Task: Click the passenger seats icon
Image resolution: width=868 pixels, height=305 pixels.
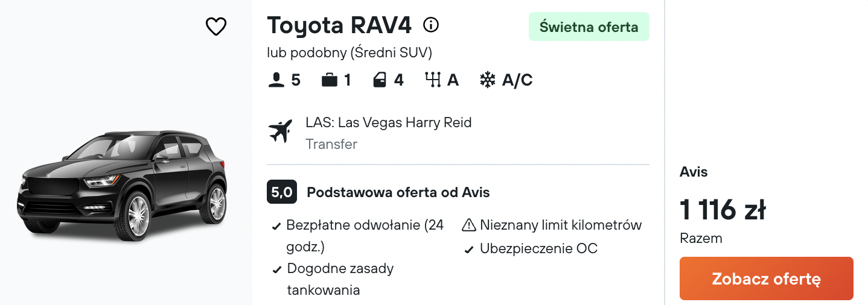Action: click(x=276, y=80)
